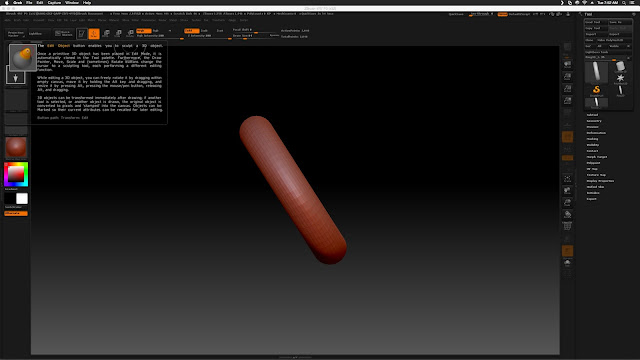Open the current brush thumbnail

[x=23, y=57]
